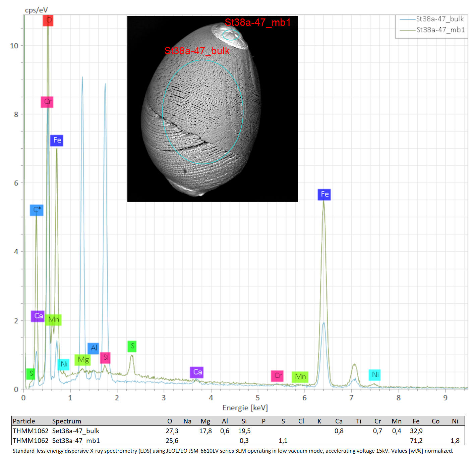Click the K column header in the table
476x457 pixels.
tap(319, 421)
